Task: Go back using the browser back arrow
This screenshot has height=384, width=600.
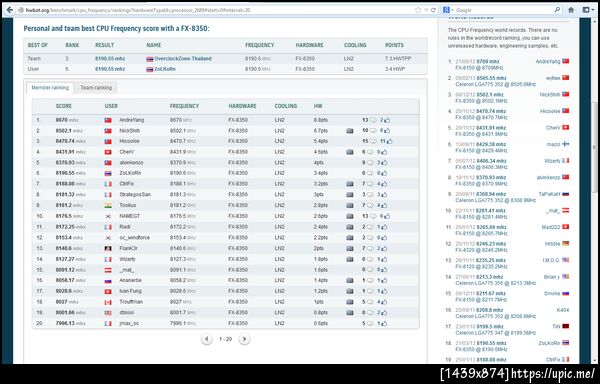Action: 10,10
